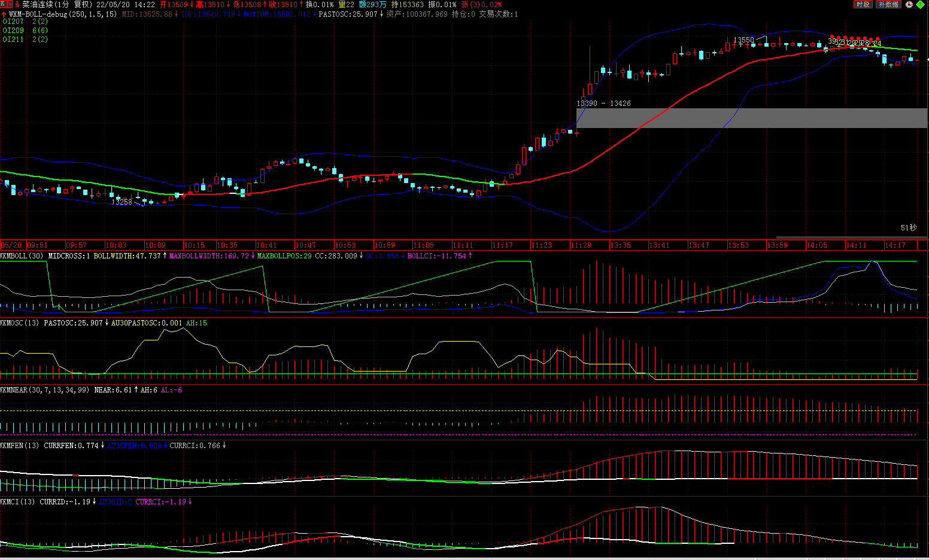The height and width of the screenshot is (560, 929).
Task: Click the 11:29 time axis marker
Action: pos(581,245)
